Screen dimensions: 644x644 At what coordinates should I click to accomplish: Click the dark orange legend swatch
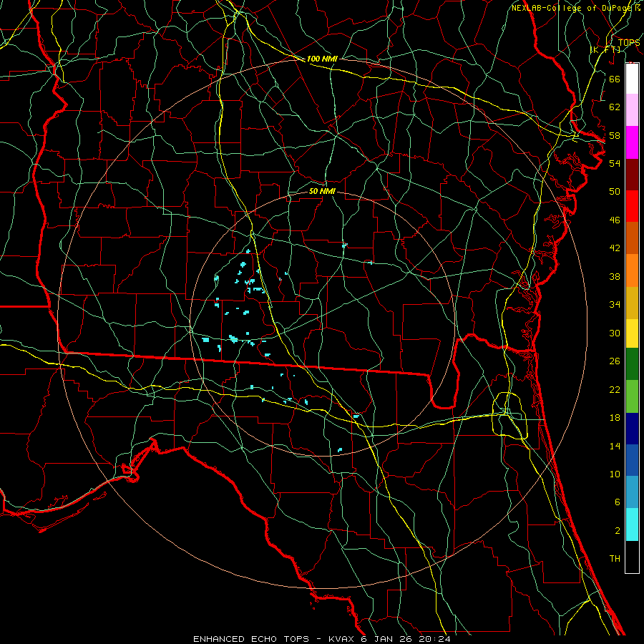(x=632, y=238)
